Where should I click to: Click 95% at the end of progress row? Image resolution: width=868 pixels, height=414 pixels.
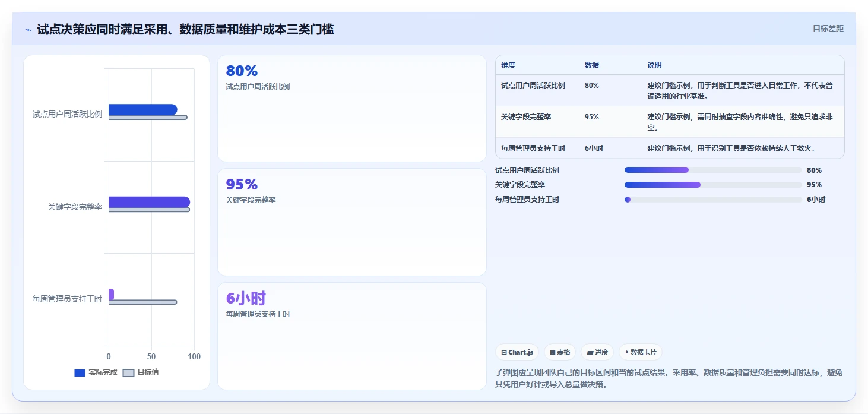pyautogui.click(x=814, y=185)
